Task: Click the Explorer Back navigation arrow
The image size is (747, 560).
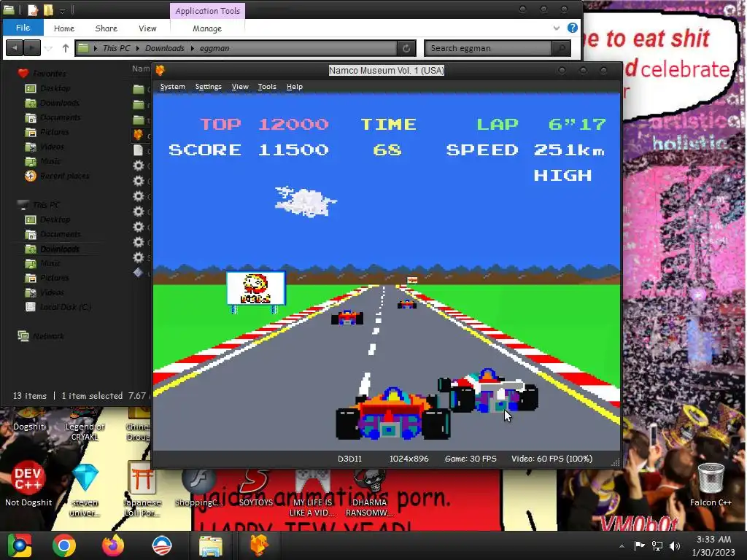Action: pos(15,48)
